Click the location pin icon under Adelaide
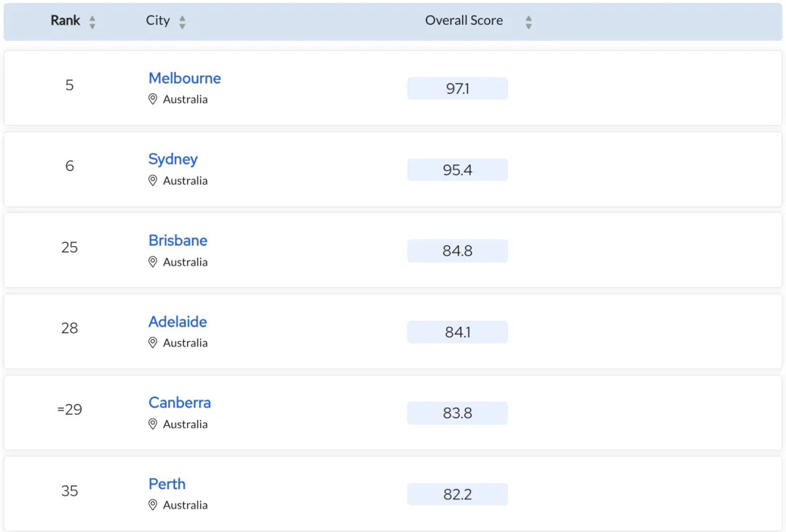The width and height of the screenshot is (786, 532). coord(153,343)
